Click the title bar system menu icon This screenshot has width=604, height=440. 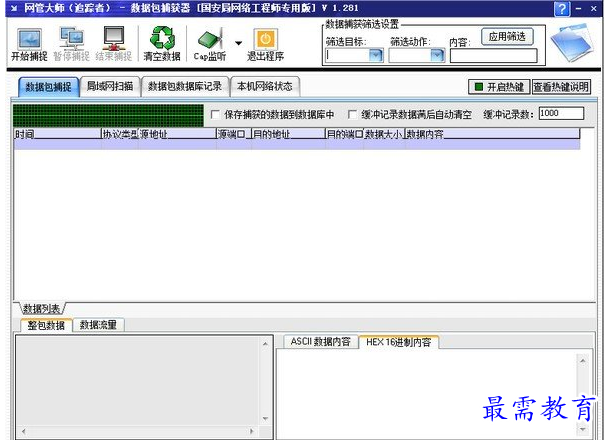coord(14,8)
